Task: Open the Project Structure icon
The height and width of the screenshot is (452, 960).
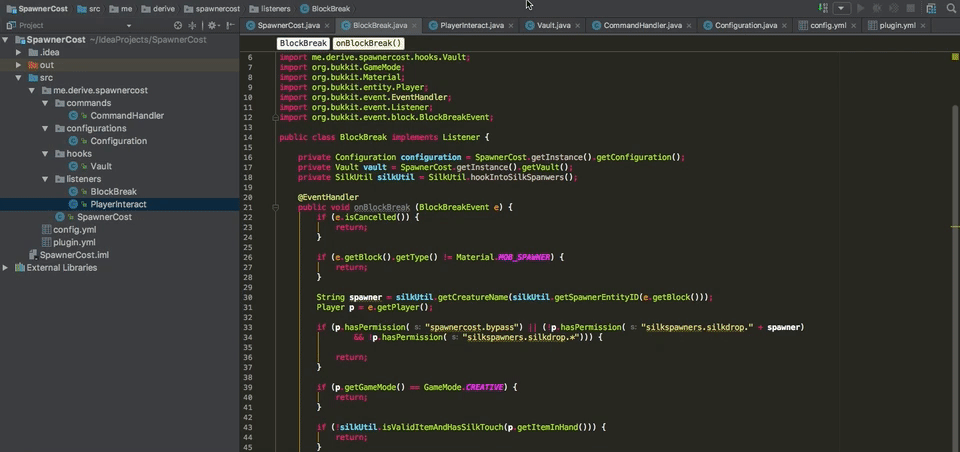Action: (x=931, y=9)
